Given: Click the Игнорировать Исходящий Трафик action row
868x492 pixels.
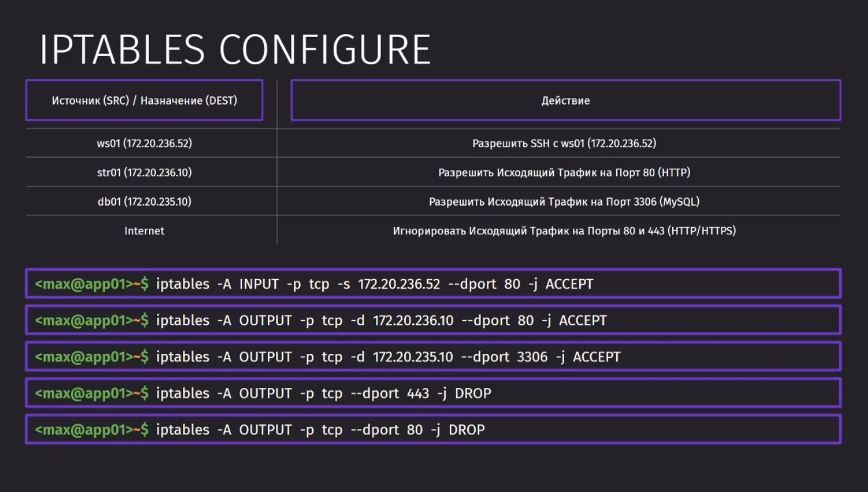Looking at the screenshot, I should tap(564, 231).
